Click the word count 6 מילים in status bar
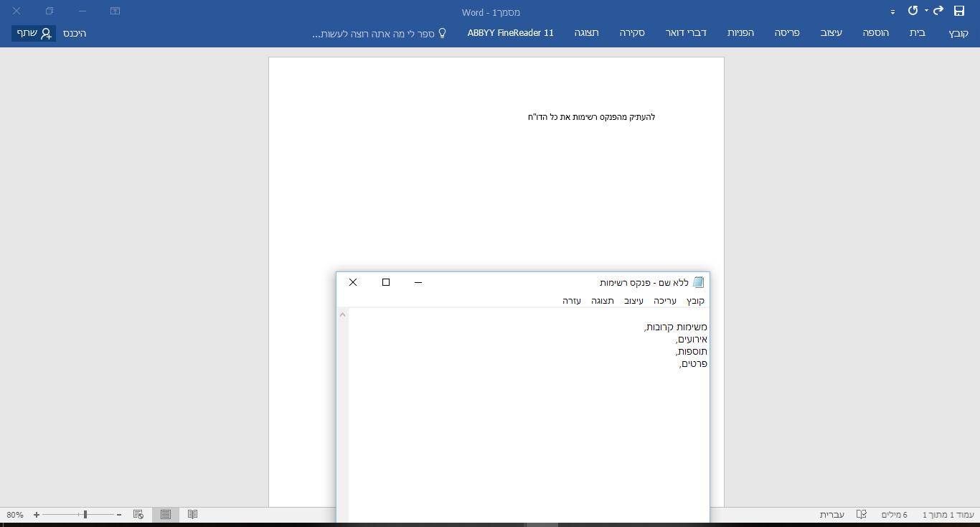The image size is (980, 527). point(894,515)
